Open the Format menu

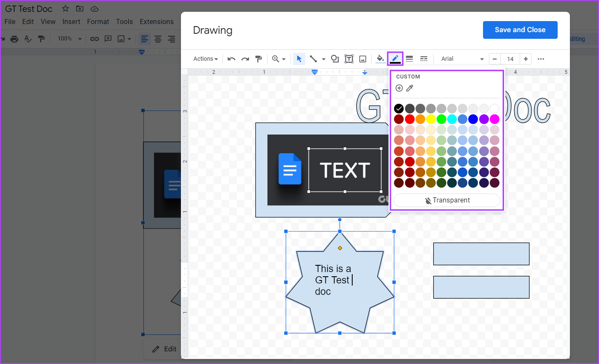pyautogui.click(x=98, y=22)
